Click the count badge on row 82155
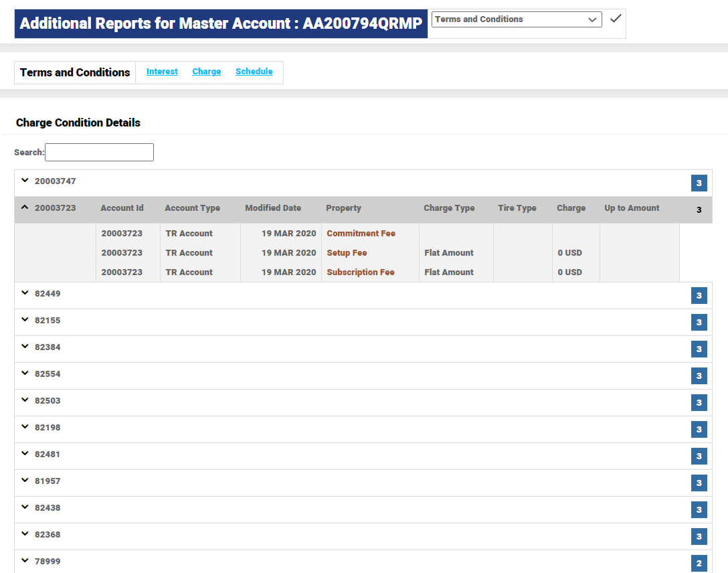The image size is (728, 573). tap(699, 323)
